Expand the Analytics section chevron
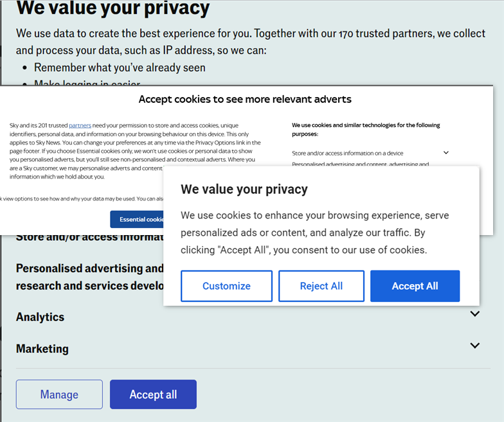Screen dimensions: 504x422 (474, 314)
